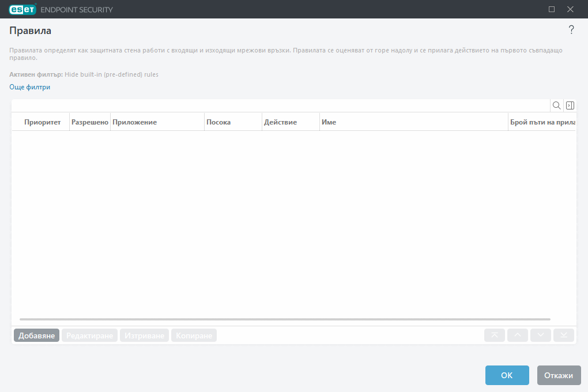
Task: Sort by the Приоритет column header
Action: tap(42, 122)
